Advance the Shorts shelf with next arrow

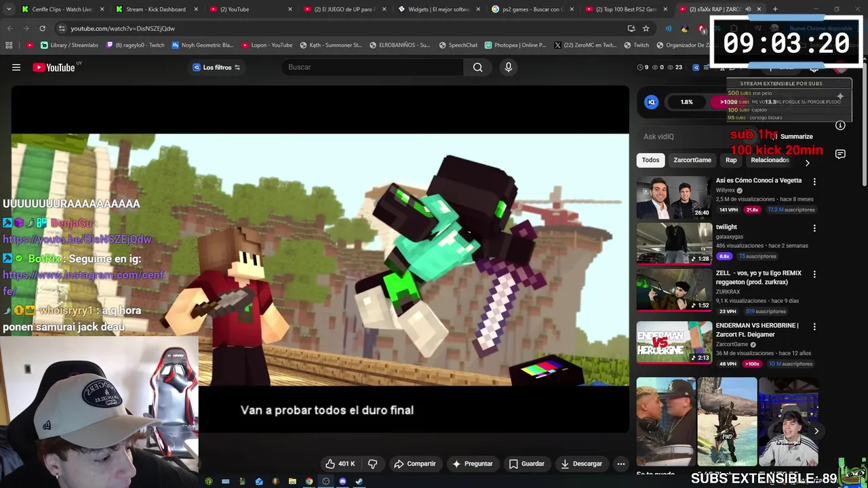(x=816, y=431)
